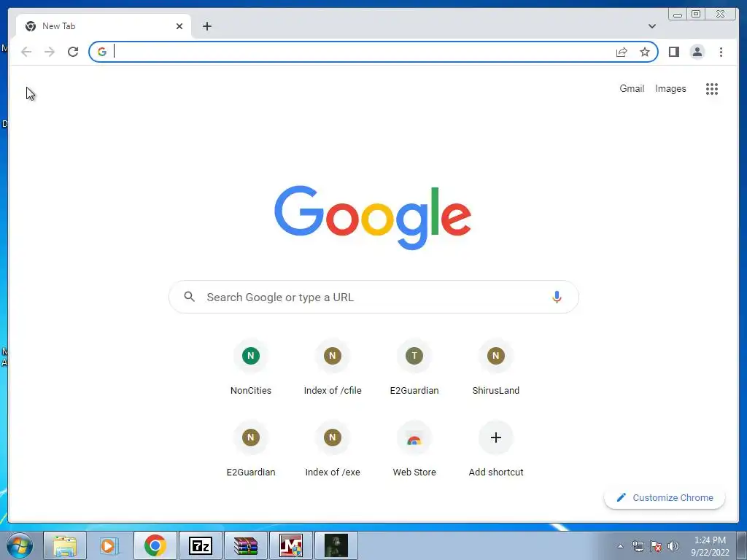Open File Explorer from the taskbar
This screenshot has width=747, height=560.
coord(65,545)
